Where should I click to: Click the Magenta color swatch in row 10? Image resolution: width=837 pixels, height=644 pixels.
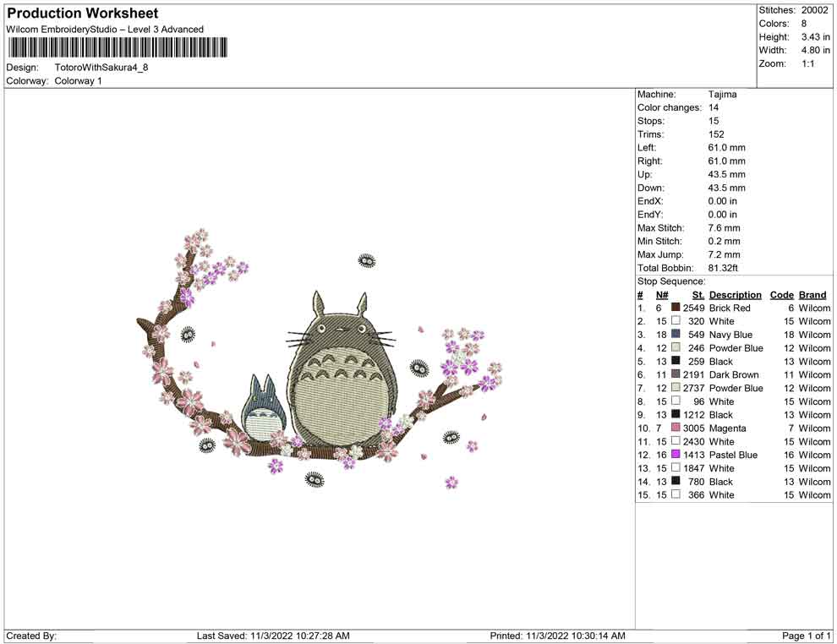[x=676, y=428]
